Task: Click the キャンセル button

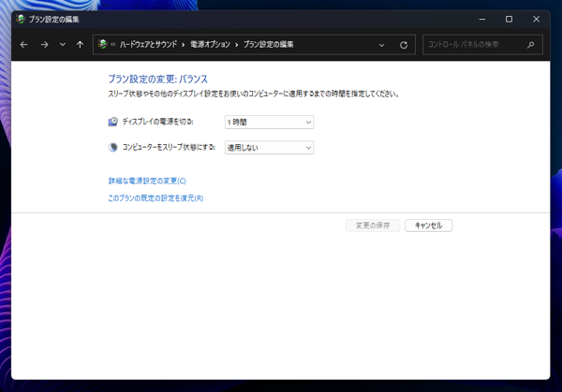Action: click(429, 225)
